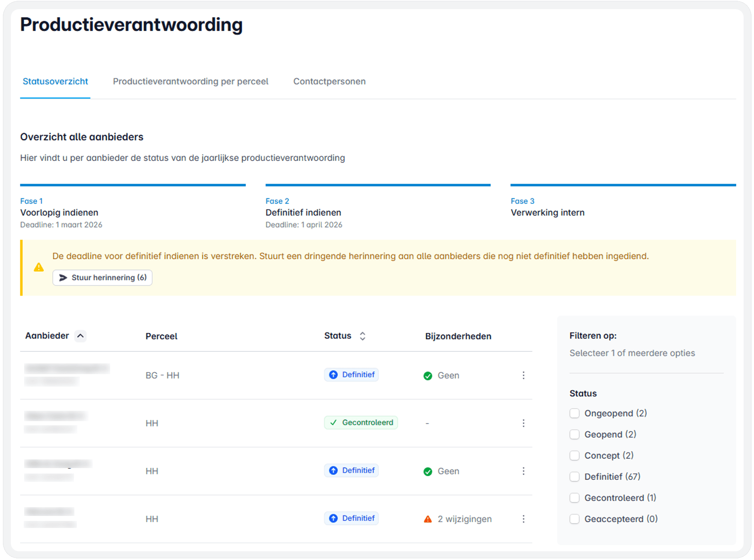Open the row menu for the 2 wijzigingen row

coord(523,518)
